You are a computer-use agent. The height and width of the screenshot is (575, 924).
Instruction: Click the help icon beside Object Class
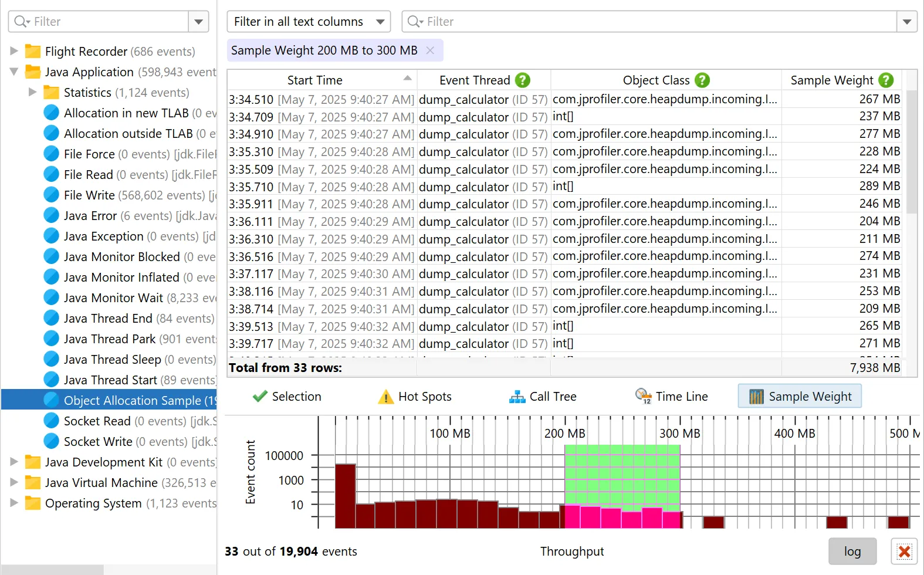click(702, 80)
